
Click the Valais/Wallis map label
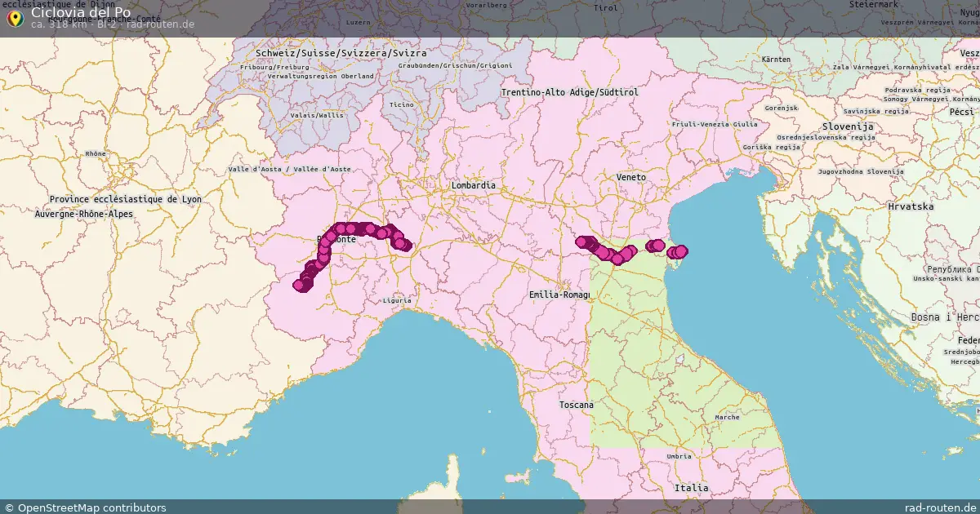(x=317, y=116)
